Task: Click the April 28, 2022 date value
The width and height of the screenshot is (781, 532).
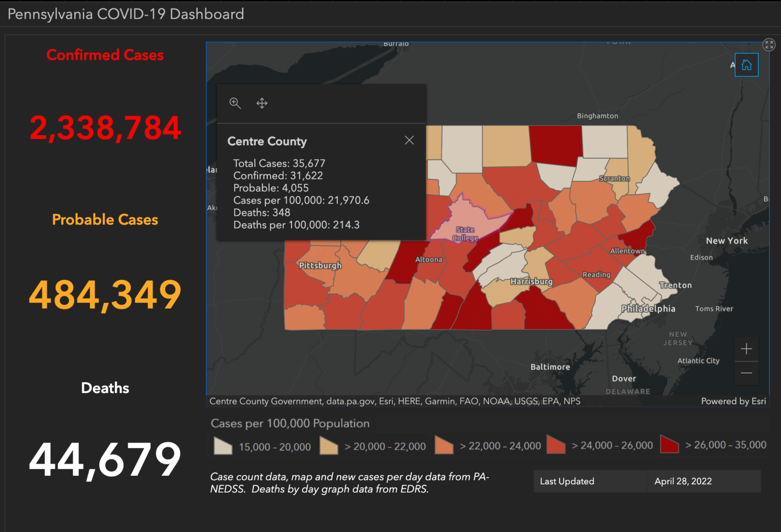Action: point(683,481)
